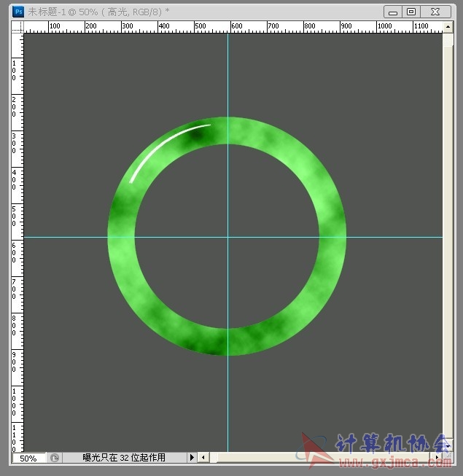Click the Photoshop Ps icon in title bar
The image size is (463, 476).
click(x=18, y=12)
